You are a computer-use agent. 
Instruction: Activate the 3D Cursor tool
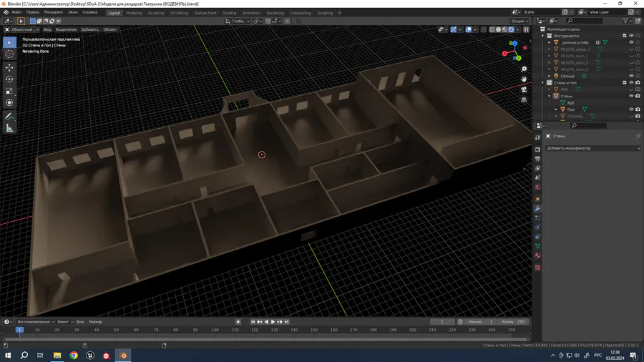(x=9, y=54)
